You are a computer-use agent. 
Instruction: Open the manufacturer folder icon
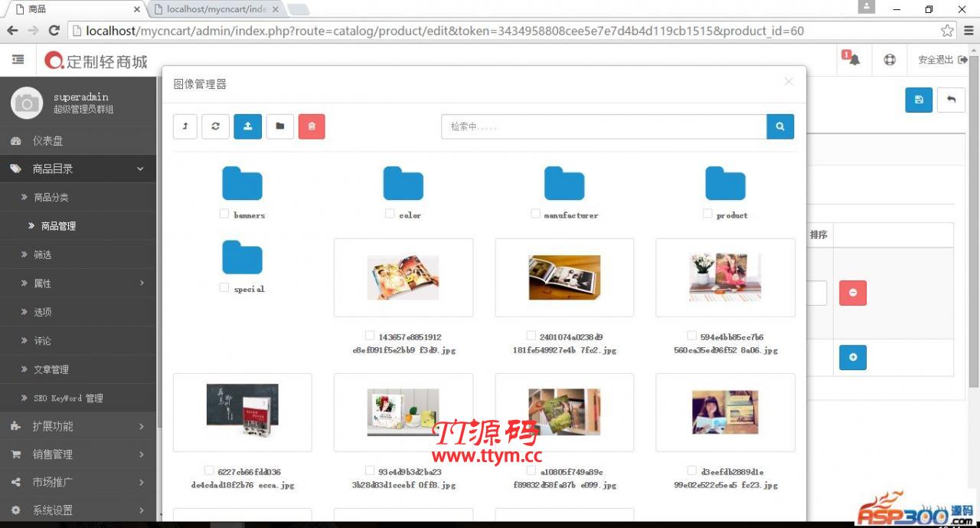point(564,182)
